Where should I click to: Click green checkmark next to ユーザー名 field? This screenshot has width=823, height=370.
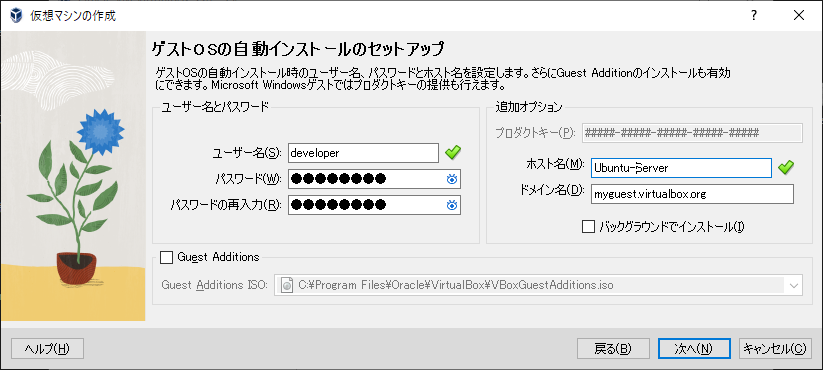(x=452, y=153)
